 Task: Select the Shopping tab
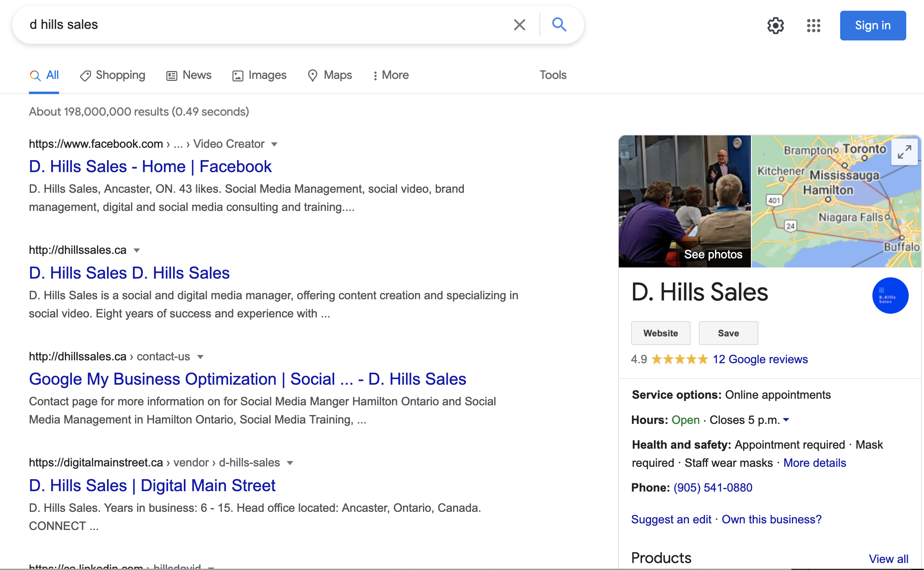[120, 75]
